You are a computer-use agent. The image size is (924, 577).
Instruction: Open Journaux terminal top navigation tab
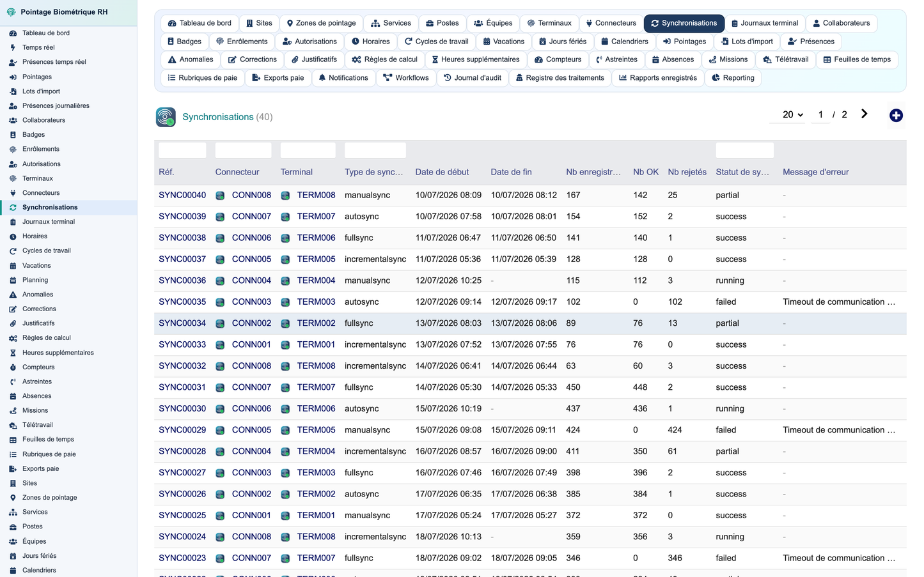pyautogui.click(x=765, y=23)
